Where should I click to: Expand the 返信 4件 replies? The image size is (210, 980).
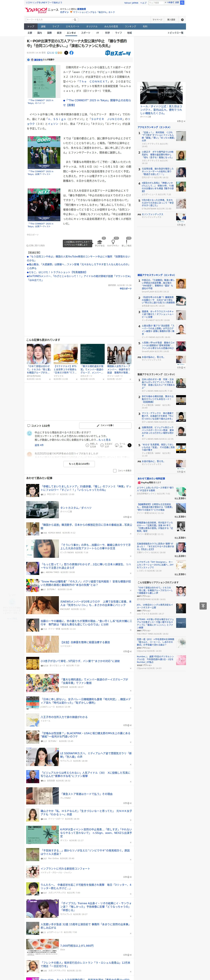(x=39, y=445)
